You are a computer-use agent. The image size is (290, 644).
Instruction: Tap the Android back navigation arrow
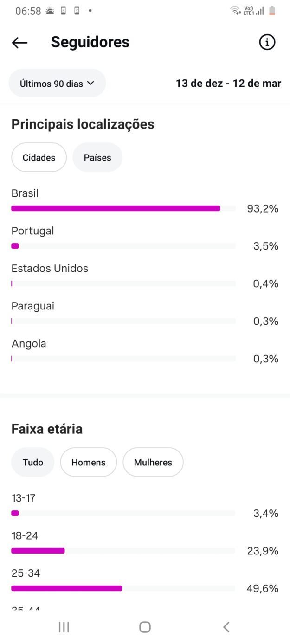pyautogui.click(x=226, y=627)
